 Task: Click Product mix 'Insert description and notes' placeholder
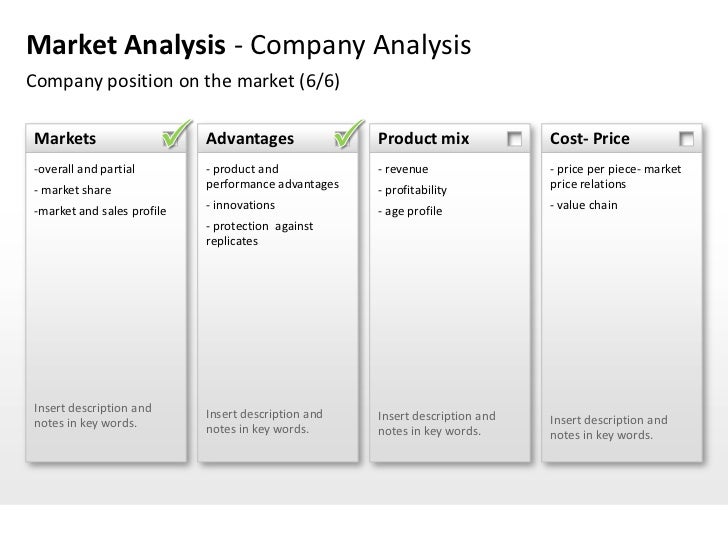click(436, 423)
